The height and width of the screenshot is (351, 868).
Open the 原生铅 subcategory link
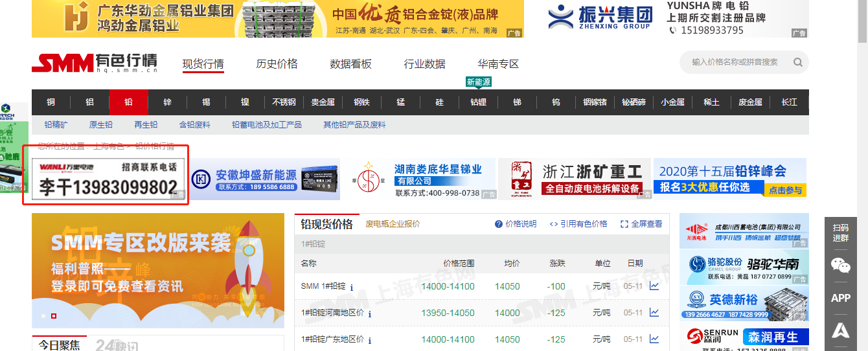101,125
